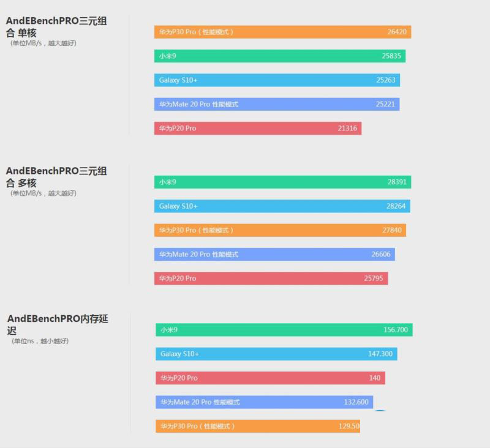The height and width of the screenshot is (448, 490).
Task: Select the Galaxy S10+ bar showing 147.300
Action: (276, 354)
